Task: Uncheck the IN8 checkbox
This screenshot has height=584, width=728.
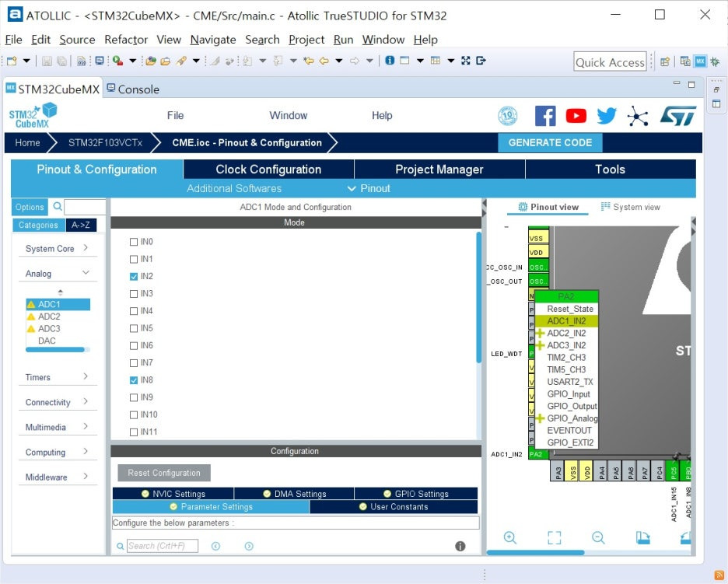Action: pyautogui.click(x=134, y=380)
